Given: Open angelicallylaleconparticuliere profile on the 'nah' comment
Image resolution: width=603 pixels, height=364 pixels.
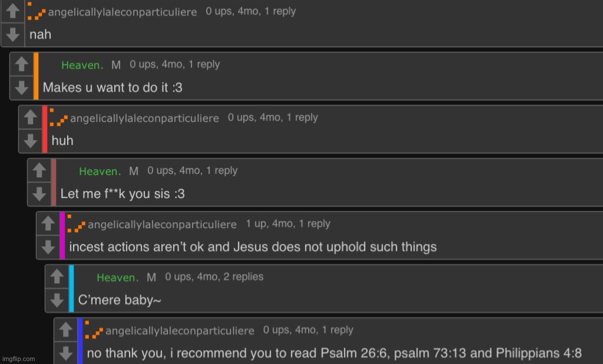Looking at the screenshot, I should click(122, 12).
